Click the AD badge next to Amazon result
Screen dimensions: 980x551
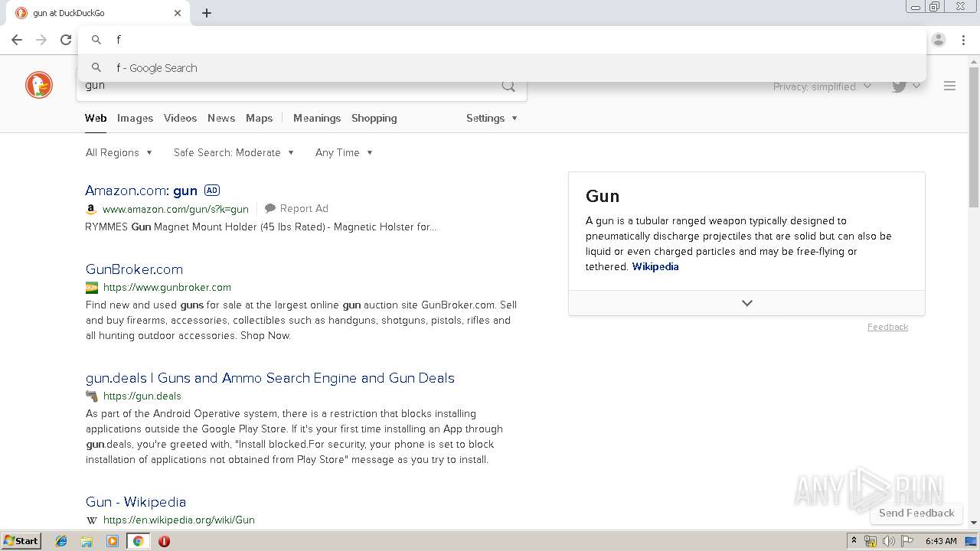(x=212, y=190)
